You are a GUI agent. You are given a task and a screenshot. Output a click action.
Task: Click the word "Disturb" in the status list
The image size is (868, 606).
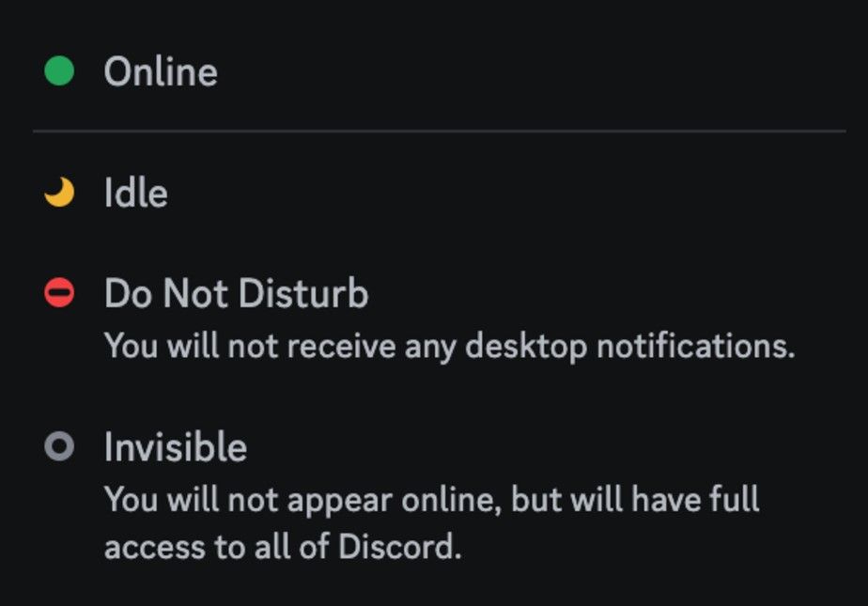click(304, 293)
